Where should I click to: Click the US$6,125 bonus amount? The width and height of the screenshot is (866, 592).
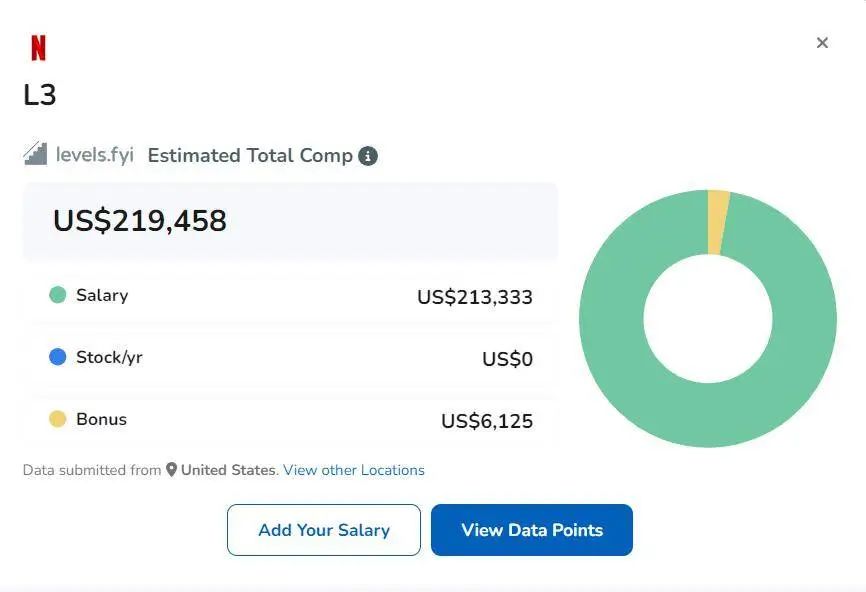coord(487,421)
